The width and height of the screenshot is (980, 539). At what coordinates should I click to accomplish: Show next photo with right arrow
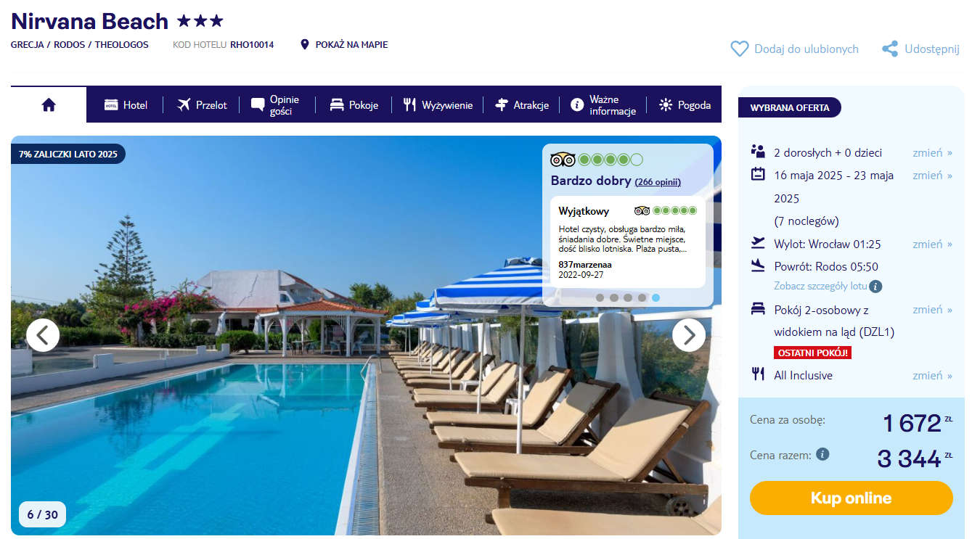click(x=689, y=335)
